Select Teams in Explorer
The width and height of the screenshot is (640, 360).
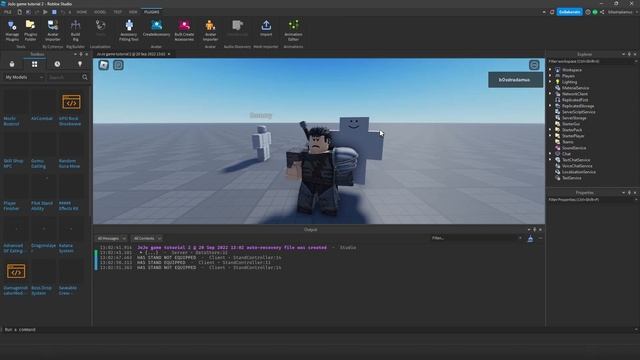click(x=567, y=142)
